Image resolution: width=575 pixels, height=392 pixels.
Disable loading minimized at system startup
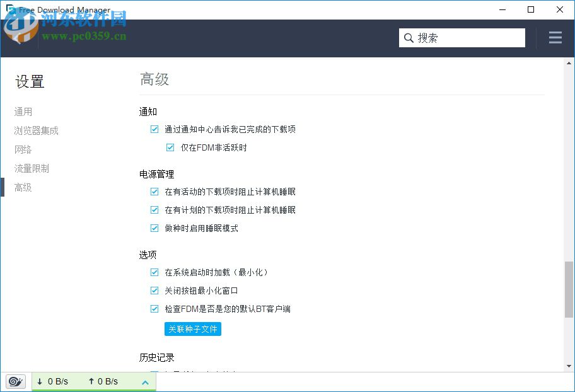(154, 272)
